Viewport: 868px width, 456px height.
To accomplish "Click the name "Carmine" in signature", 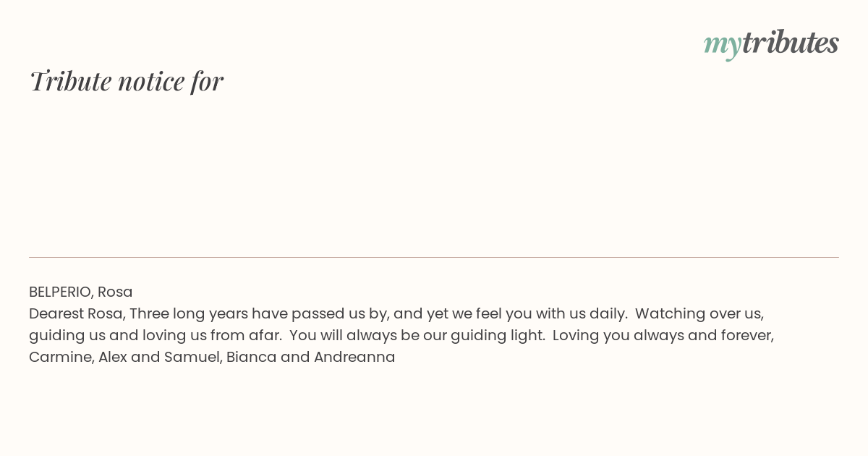I will [x=60, y=357].
